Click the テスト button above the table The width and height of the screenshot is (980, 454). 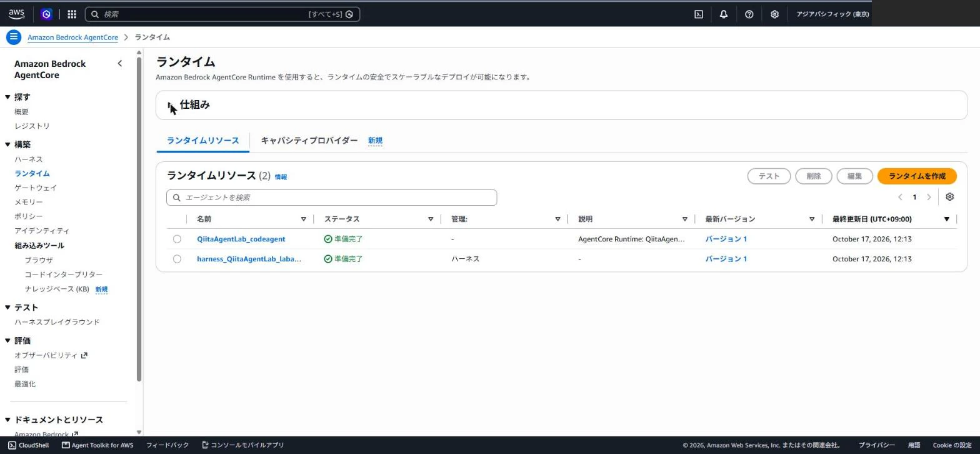pos(769,176)
